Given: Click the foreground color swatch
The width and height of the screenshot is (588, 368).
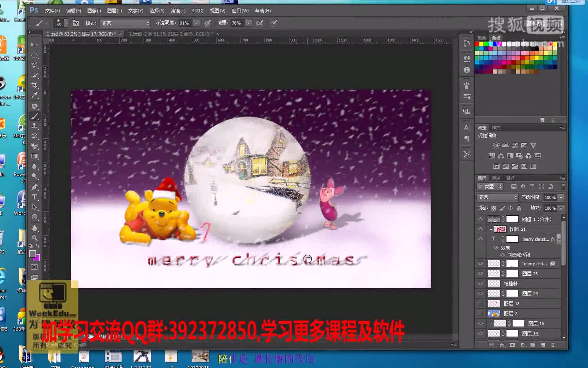Looking at the screenshot, I should click(x=33, y=254).
